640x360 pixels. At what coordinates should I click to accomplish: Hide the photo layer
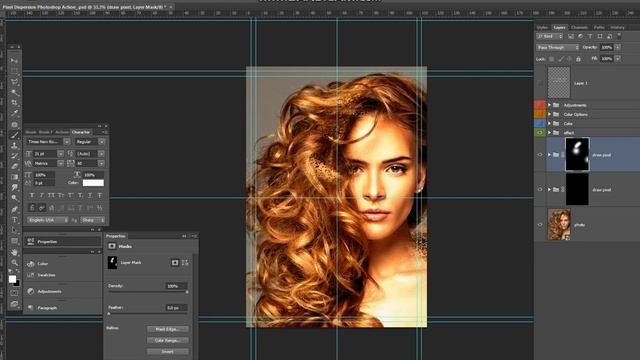(x=540, y=224)
